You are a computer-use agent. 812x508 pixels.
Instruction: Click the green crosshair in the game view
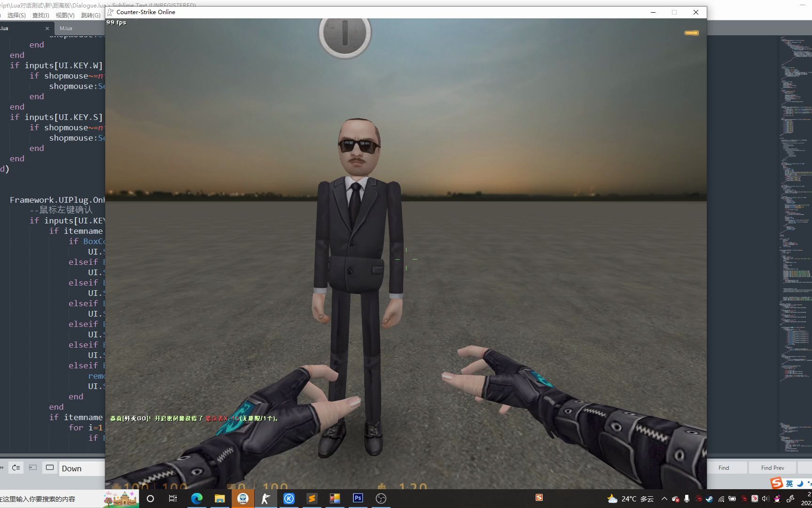[x=406, y=259]
